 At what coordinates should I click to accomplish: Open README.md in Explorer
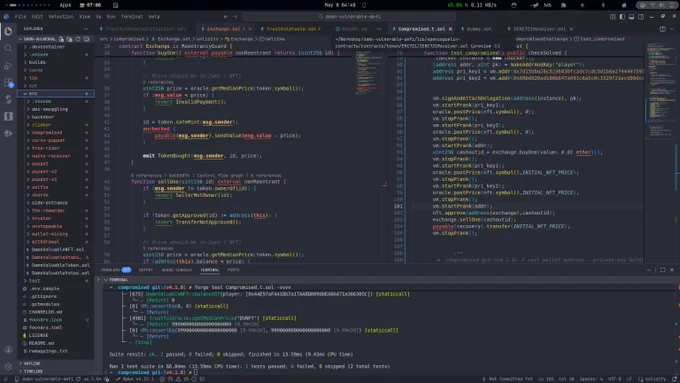[x=56, y=344]
